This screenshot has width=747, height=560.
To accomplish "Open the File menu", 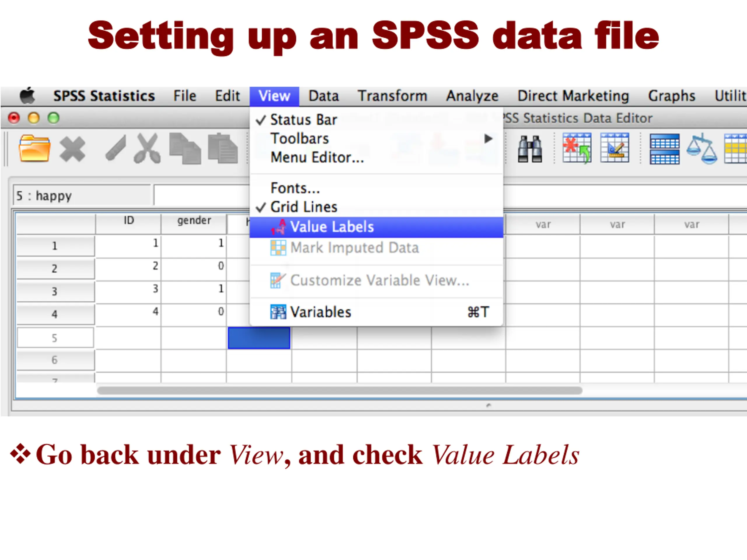I will click(x=185, y=96).
